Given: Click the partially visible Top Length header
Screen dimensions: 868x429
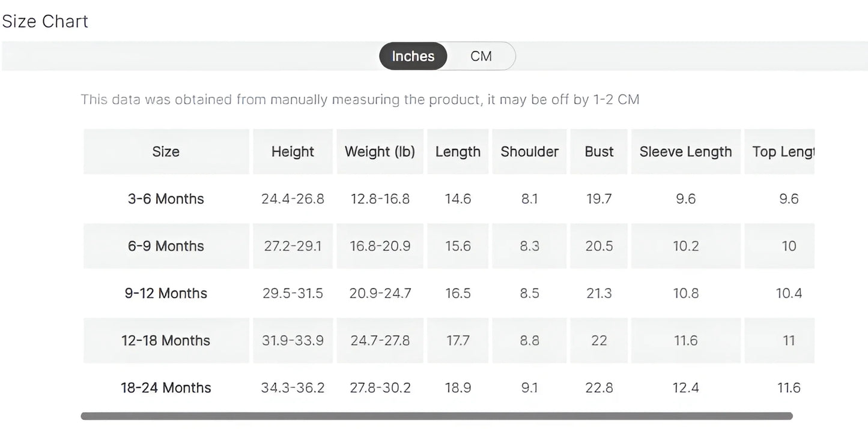Looking at the screenshot, I should [780, 152].
